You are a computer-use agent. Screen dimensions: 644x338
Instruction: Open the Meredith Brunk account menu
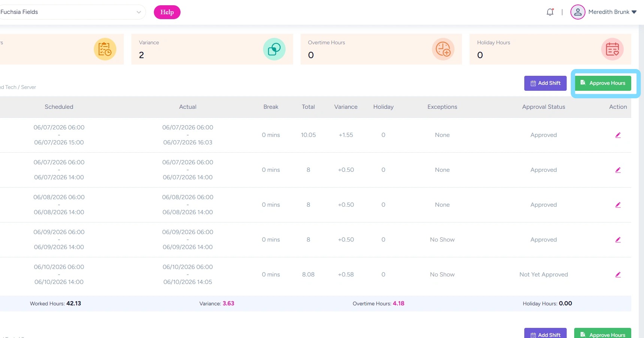(612, 12)
